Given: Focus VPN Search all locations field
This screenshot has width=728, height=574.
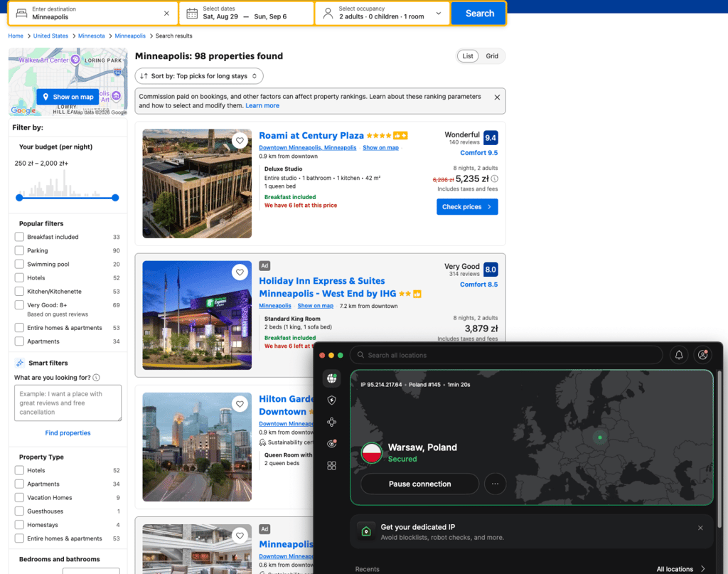Looking at the screenshot, I should (506, 355).
